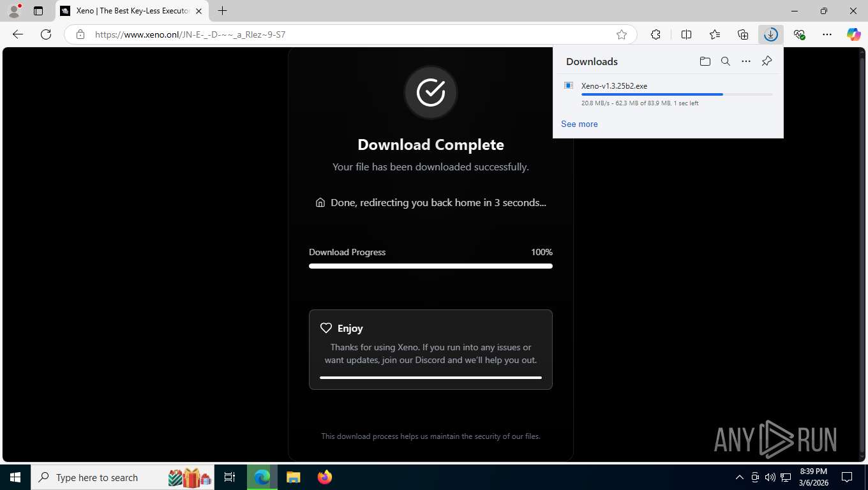
Task: Open the Extensions puzzle icon
Action: (x=655, y=34)
